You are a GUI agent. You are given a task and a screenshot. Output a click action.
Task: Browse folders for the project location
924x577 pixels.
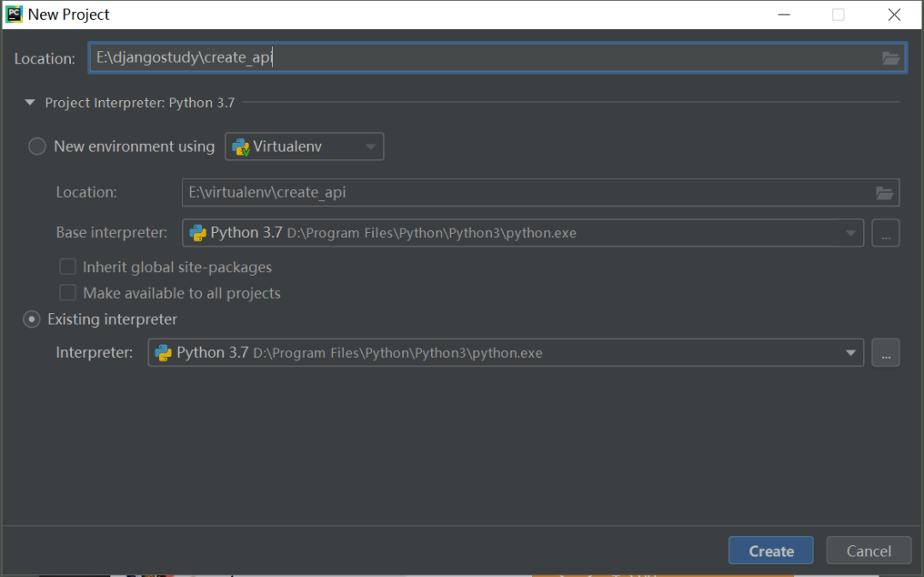click(x=890, y=57)
